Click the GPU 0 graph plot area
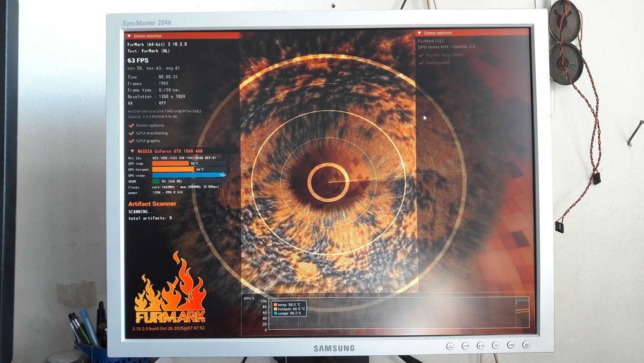This screenshot has width=644, height=363. (x=399, y=313)
